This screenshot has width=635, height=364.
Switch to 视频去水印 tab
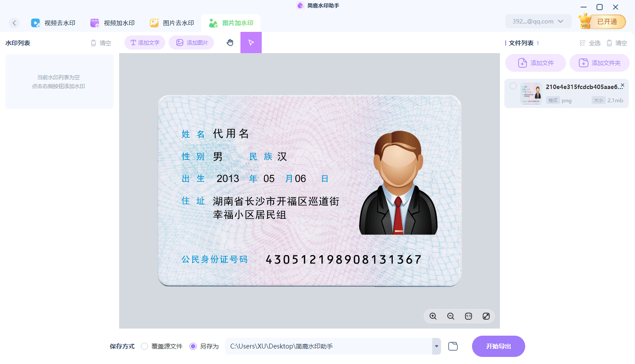coord(53,23)
